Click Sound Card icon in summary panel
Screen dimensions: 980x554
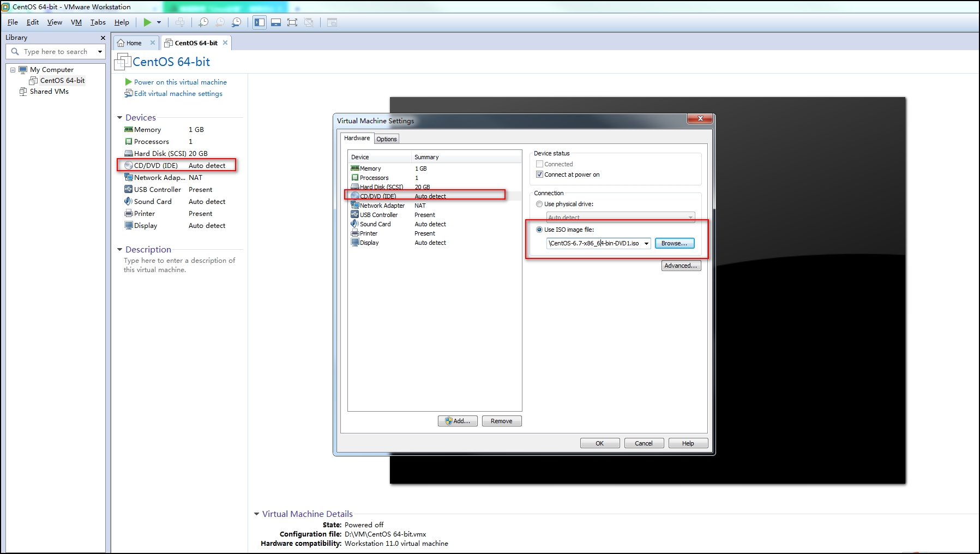click(129, 202)
